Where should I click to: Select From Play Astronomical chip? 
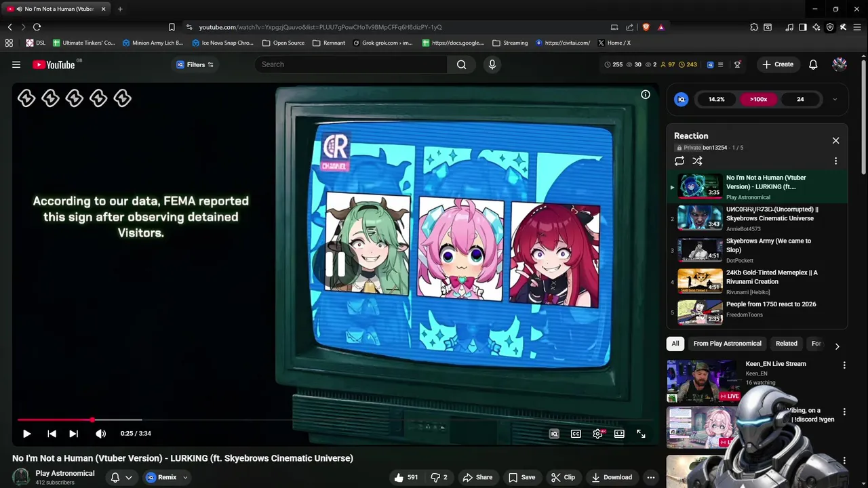click(x=727, y=344)
